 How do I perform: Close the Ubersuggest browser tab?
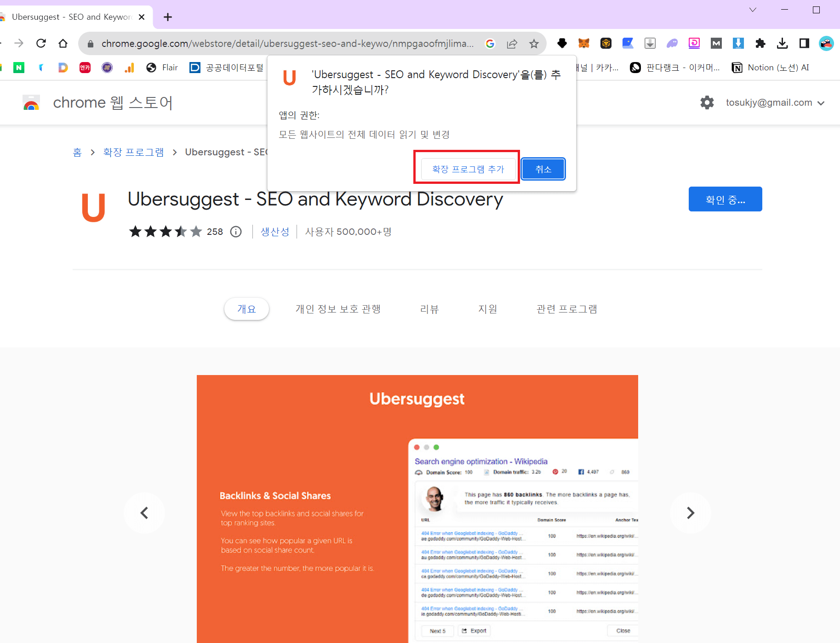pos(142,17)
